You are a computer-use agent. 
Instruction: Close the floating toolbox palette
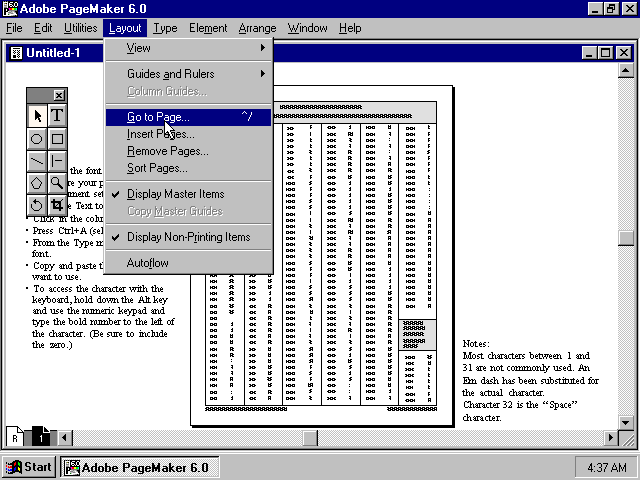pyautogui.click(x=59, y=96)
